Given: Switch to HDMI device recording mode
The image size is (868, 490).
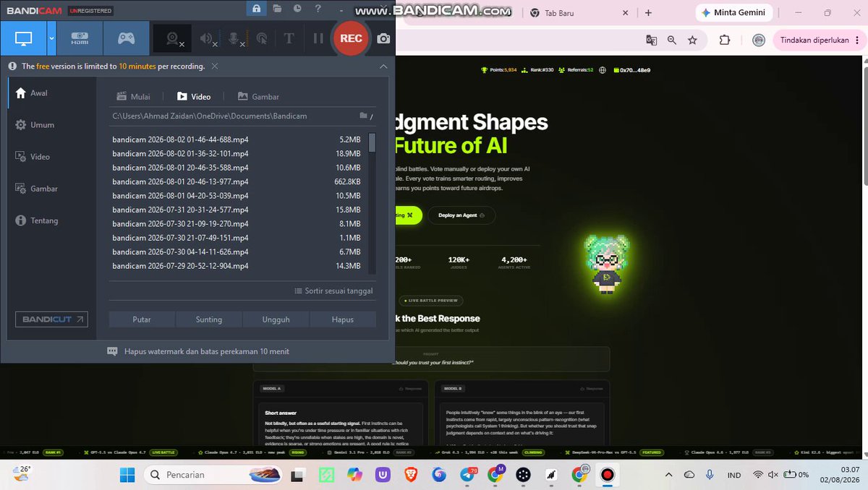Looking at the screenshot, I should [80, 38].
